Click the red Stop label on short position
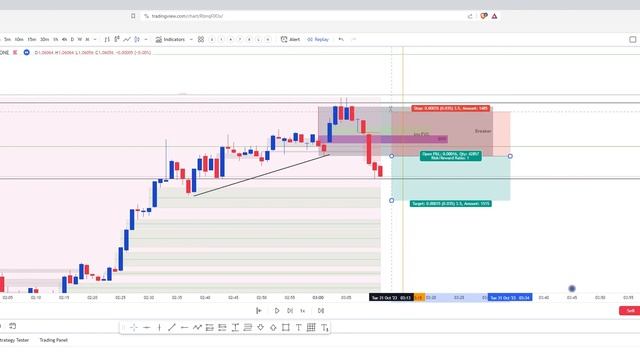 tap(451, 108)
